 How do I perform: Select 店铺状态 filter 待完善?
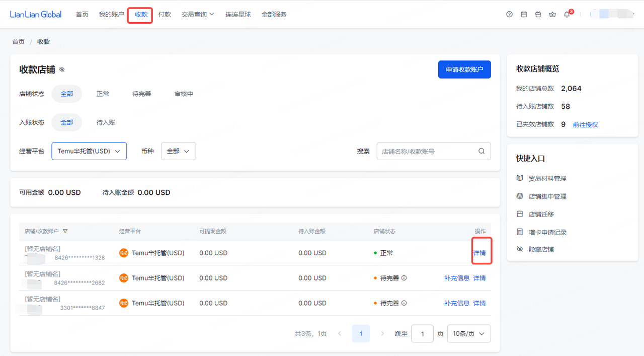pyautogui.click(x=142, y=94)
